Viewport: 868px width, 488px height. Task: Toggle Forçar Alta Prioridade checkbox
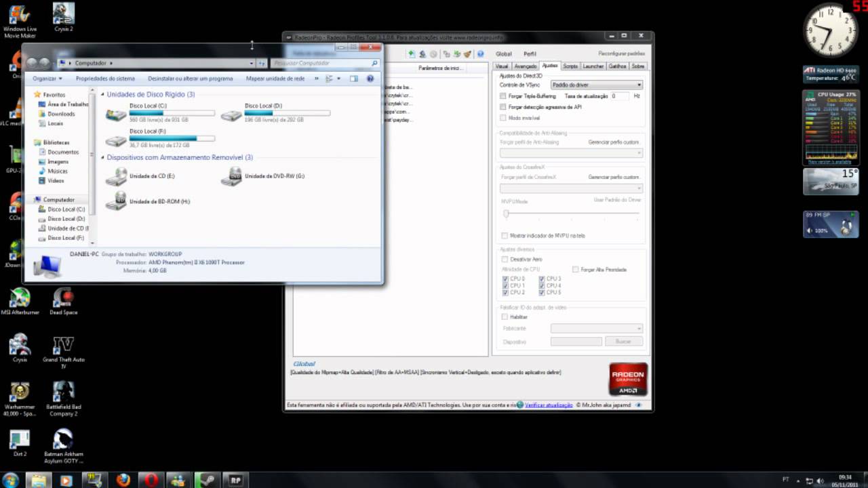click(x=576, y=269)
